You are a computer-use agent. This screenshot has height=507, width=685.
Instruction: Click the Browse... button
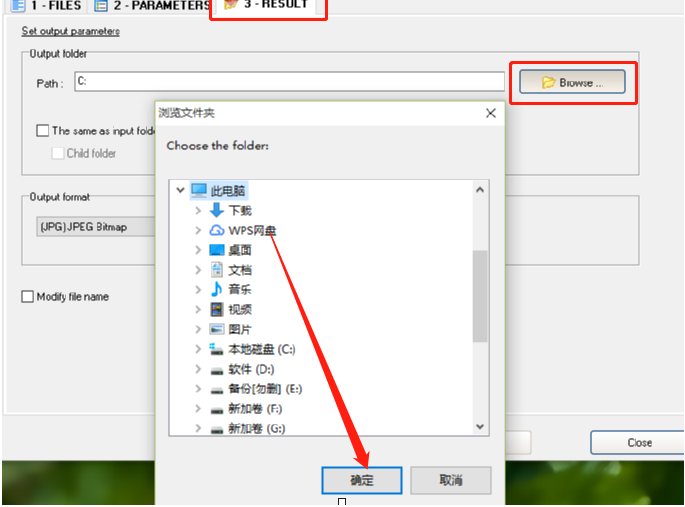[572, 83]
